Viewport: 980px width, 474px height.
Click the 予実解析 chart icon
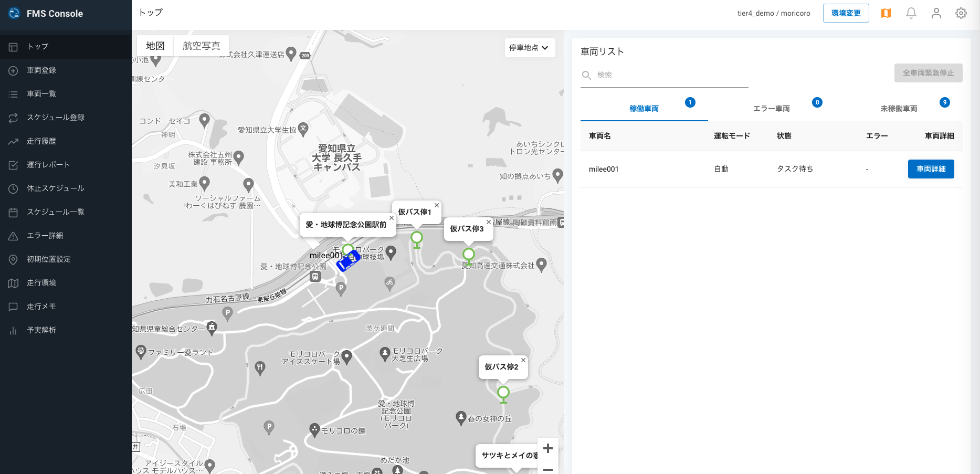pyautogui.click(x=13, y=330)
